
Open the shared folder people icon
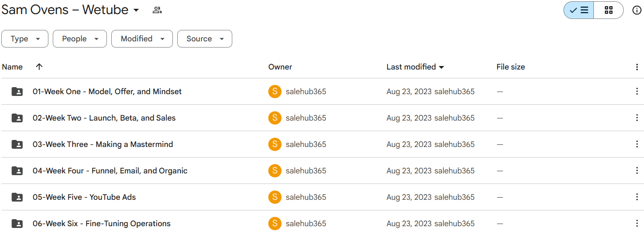(x=157, y=10)
